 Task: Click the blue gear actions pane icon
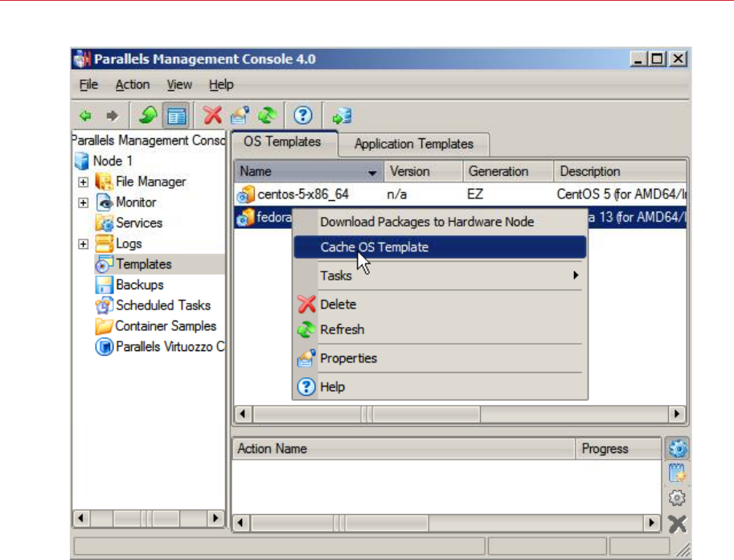click(x=678, y=448)
